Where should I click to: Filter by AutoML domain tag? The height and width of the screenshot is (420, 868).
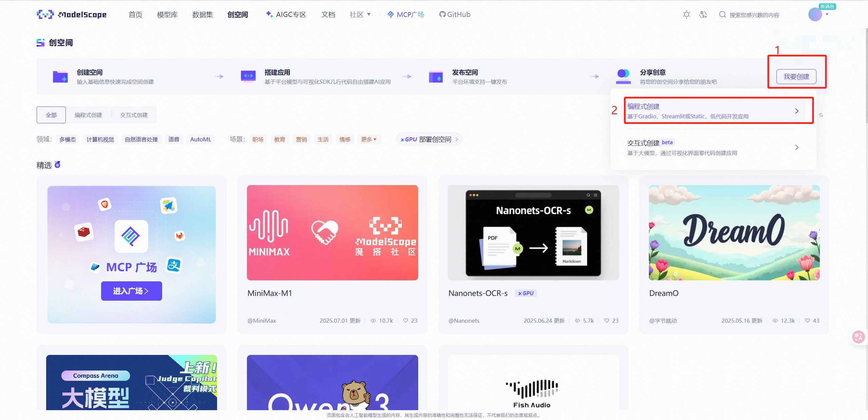click(x=201, y=139)
